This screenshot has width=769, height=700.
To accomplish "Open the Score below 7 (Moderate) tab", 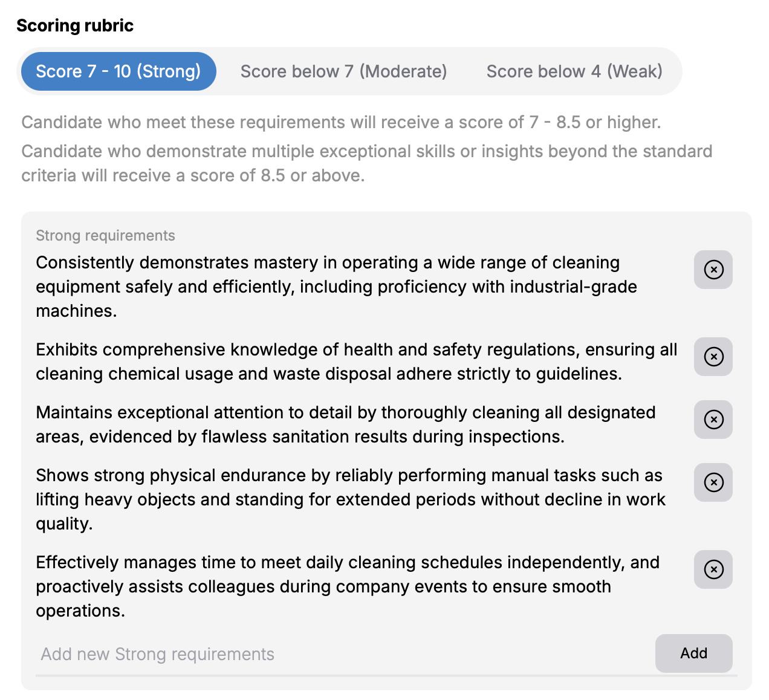I will (343, 71).
